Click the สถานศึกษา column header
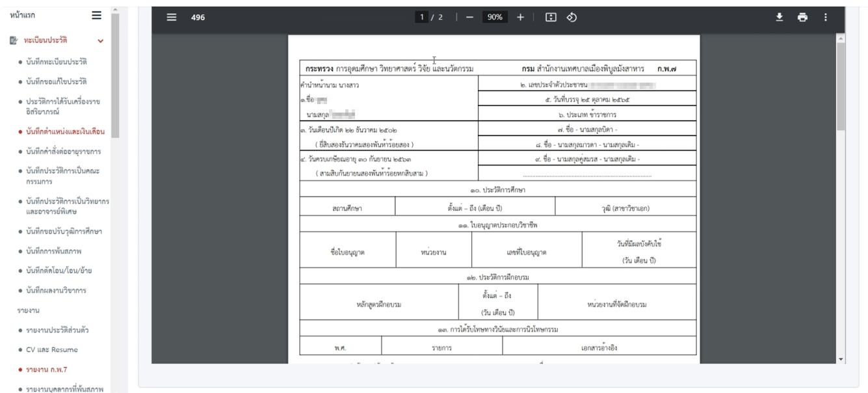Viewport: 868px width, 393px height. (x=347, y=208)
